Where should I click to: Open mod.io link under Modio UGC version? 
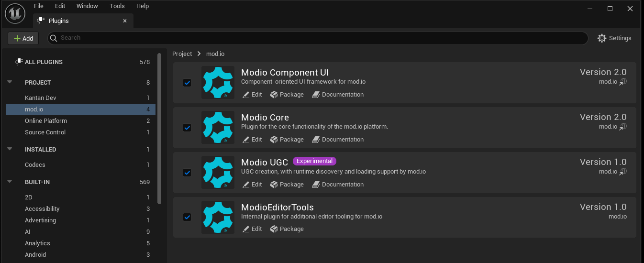click(608, 172)
